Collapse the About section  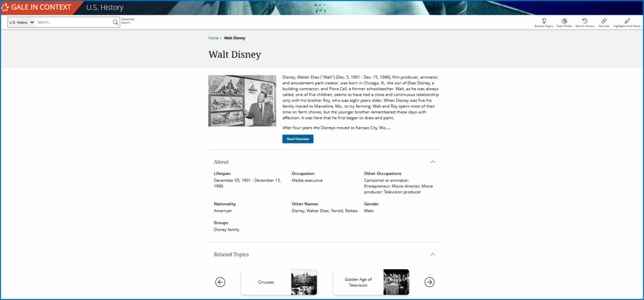pos(433,162)
